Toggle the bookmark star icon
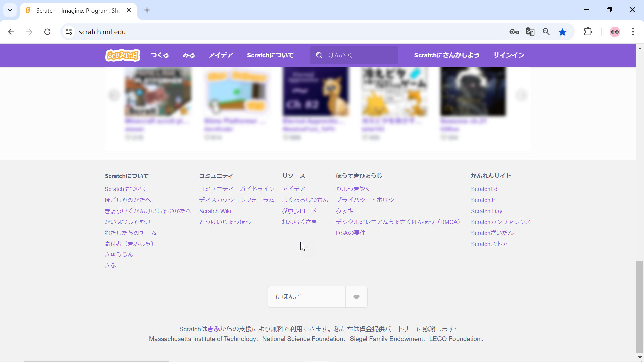Screen dimensions: 644x362 point(562,32)
